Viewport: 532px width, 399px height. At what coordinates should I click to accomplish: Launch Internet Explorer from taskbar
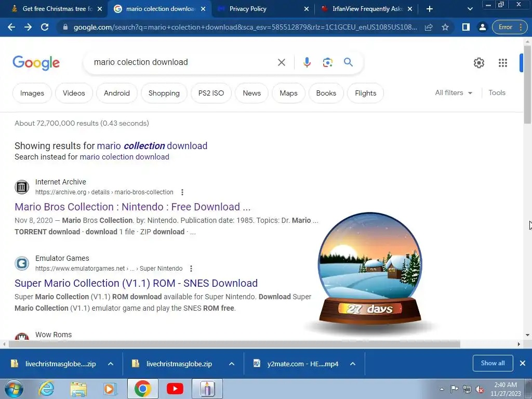click(46, 389)
